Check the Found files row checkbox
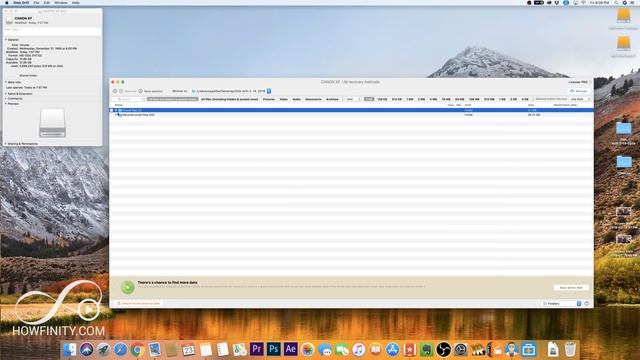This screenshot has width=640, height=360. (x=112, y=110)
